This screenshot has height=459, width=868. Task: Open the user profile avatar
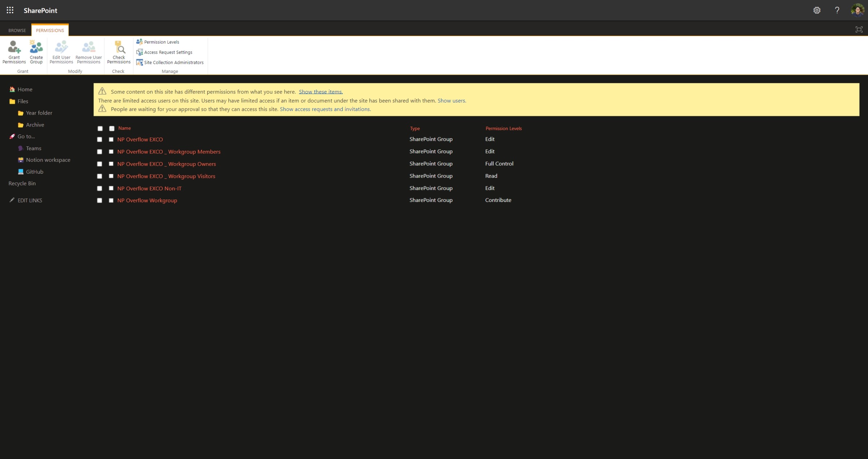[x=857, y=10]
